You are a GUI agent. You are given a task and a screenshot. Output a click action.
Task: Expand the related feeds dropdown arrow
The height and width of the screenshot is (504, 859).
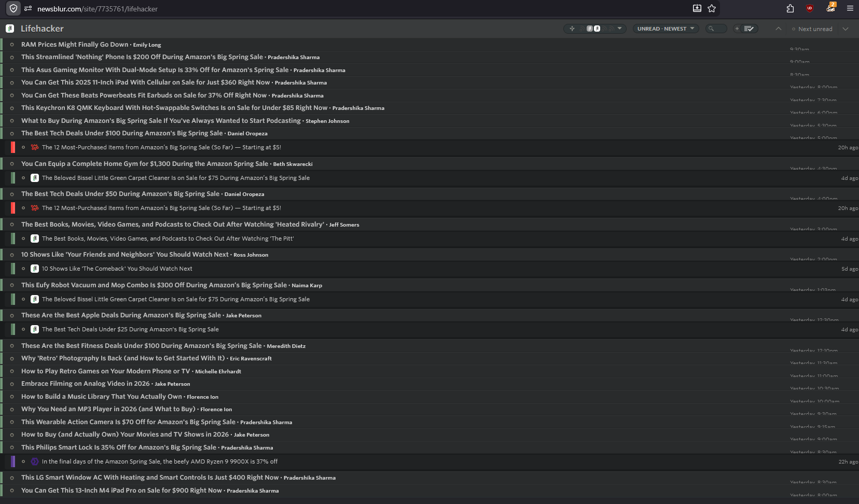[x=619, y=29]
